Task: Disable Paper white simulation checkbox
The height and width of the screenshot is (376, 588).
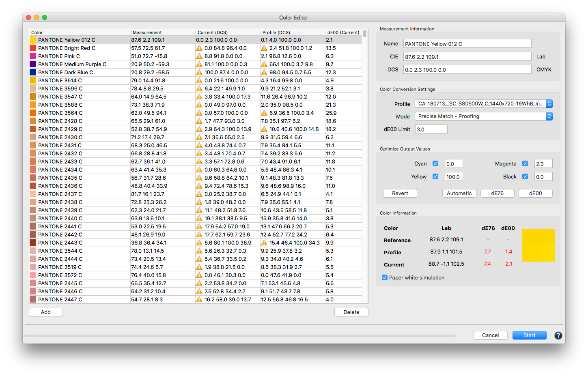Action: pyautogui.click(x=385, y=277)
